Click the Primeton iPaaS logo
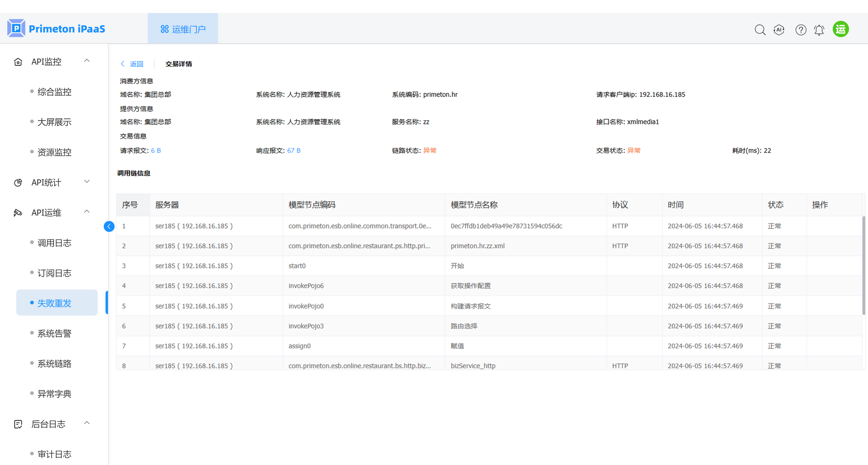Image resolution: width=868 pixels, height=465 pixels. click(x=56, y=28)
